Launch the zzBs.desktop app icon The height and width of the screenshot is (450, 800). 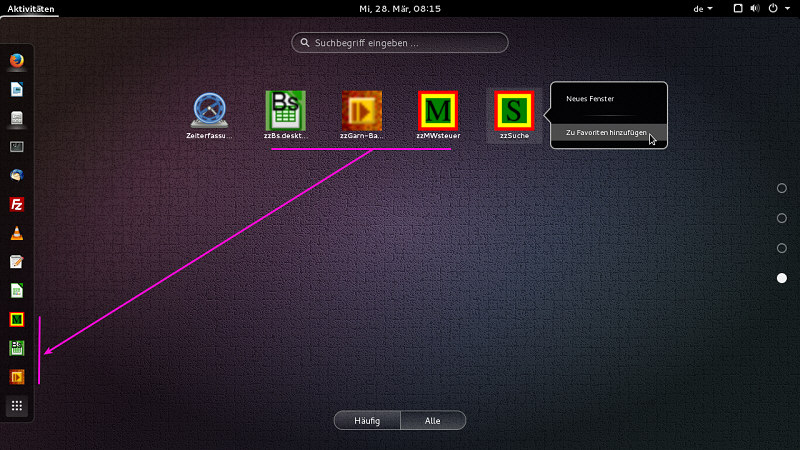pyautogui.click(x=285, y=110)
